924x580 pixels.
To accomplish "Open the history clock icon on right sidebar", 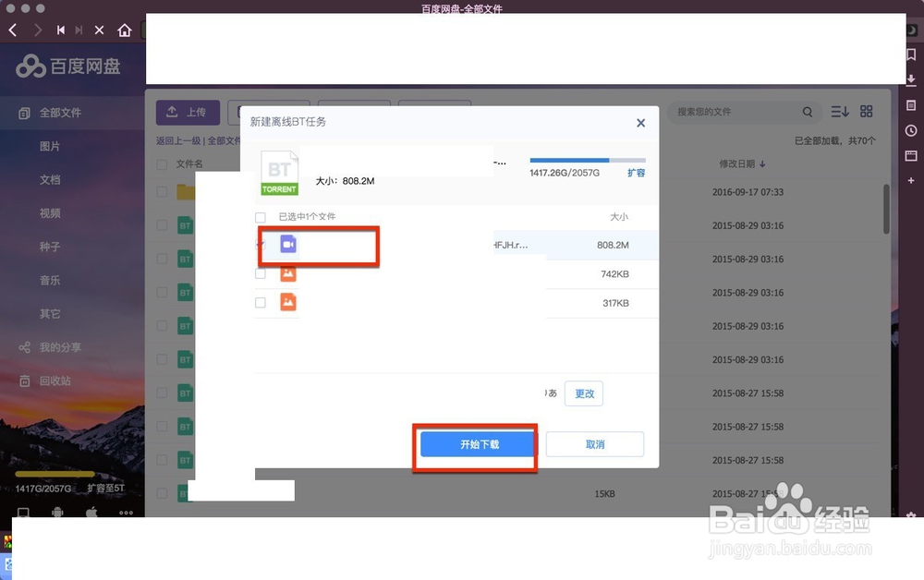I will pyautogui.click(x=912, y=130).
